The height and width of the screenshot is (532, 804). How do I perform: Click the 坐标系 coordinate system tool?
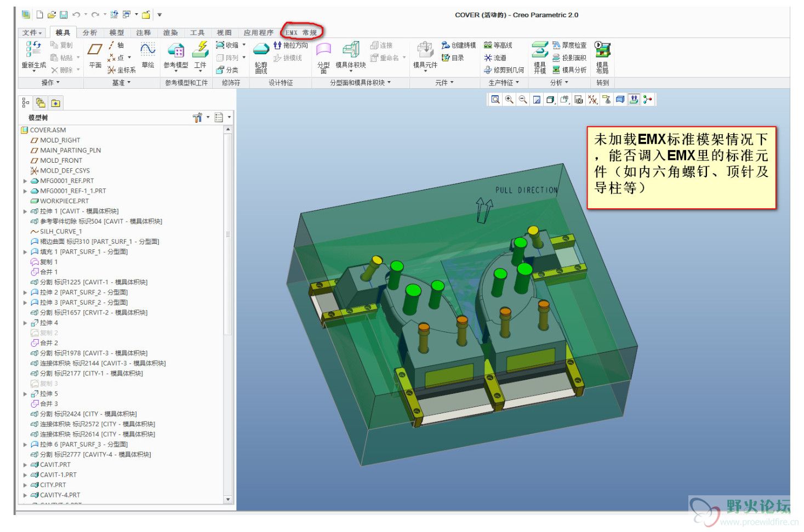click(x=121, y=70)
